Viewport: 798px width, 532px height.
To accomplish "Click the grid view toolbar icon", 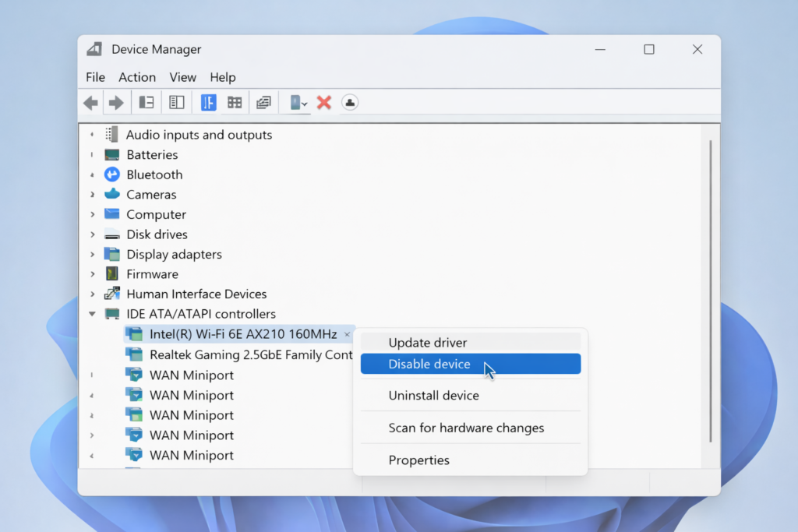I will (235, 103).
